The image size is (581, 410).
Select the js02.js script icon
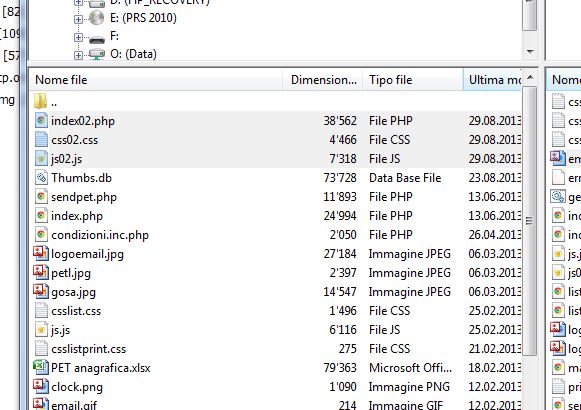(x=41, y=159)
